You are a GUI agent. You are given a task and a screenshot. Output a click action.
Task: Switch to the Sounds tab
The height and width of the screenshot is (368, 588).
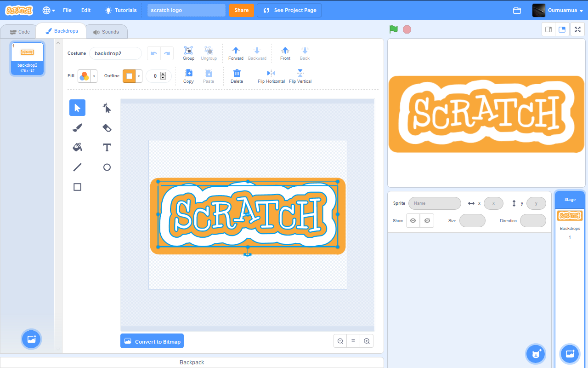106,32
